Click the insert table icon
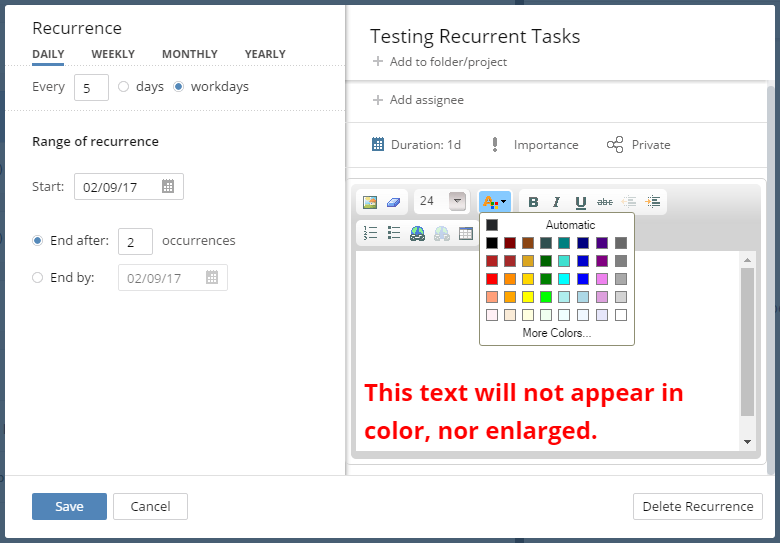This screenshot has height=543, width=780. coord(466,233)
